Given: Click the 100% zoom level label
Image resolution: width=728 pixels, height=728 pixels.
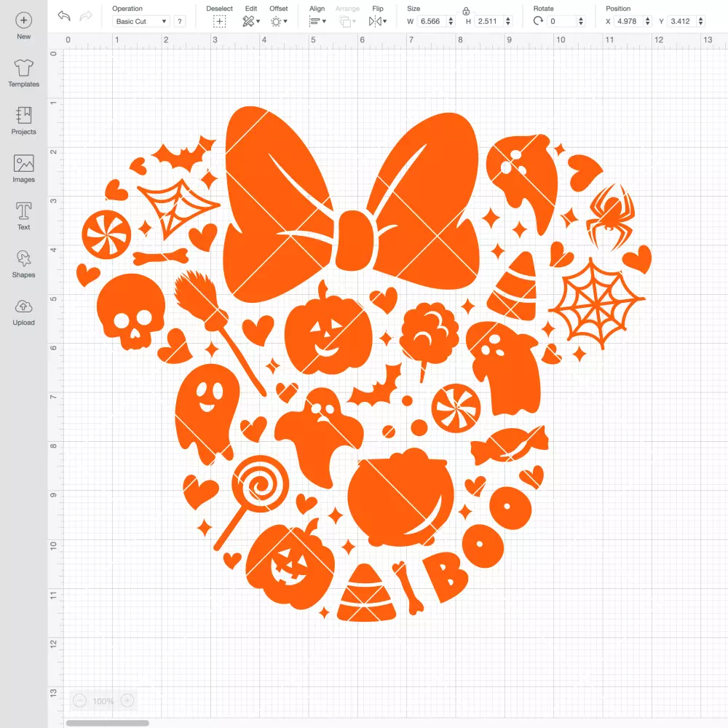Looking at the screenshot, I should point(103,701).
